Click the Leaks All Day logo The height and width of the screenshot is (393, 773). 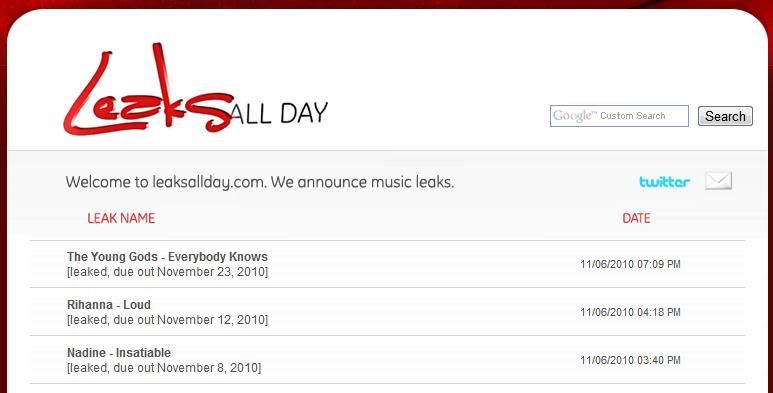click(x=195, y=89)
